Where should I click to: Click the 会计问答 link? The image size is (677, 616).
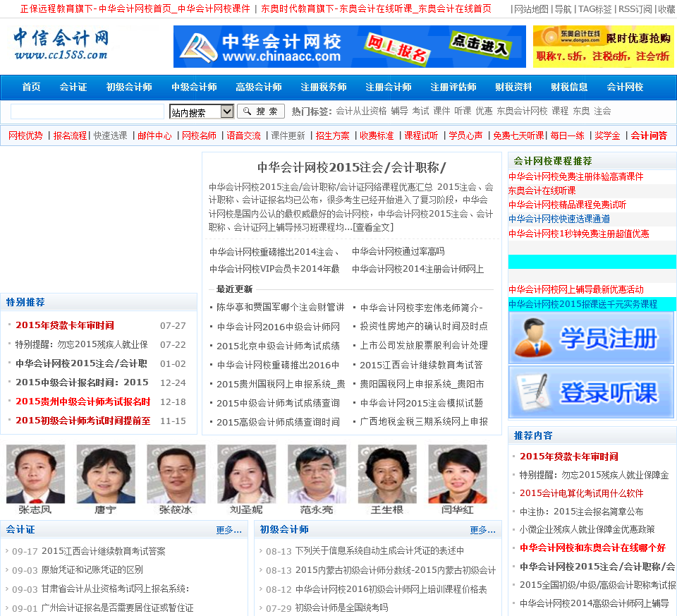[649, 135]
